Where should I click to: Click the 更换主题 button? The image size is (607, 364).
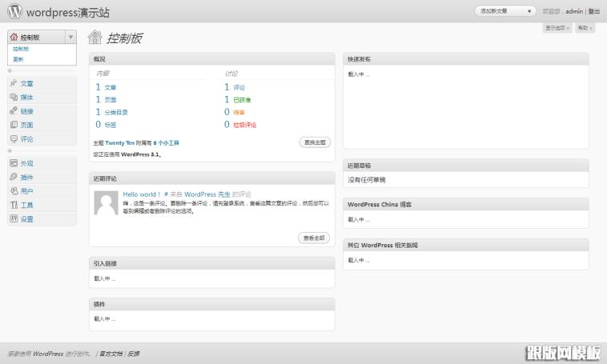click(x=315, y=142)
